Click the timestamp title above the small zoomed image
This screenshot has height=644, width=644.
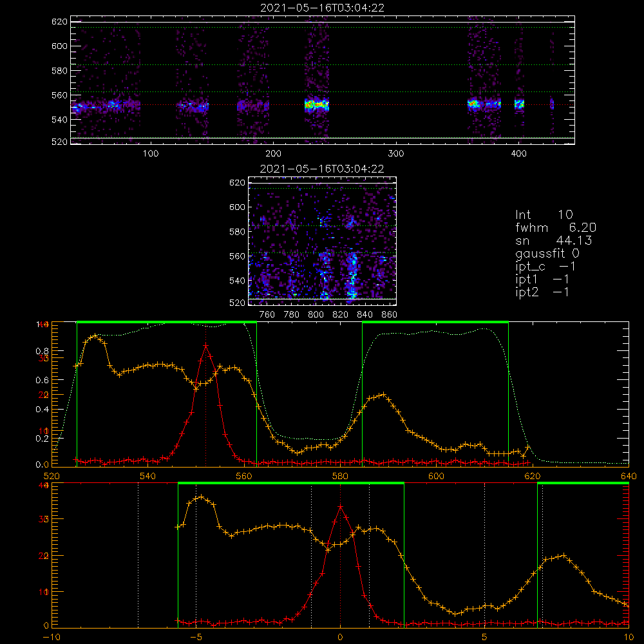322,169
